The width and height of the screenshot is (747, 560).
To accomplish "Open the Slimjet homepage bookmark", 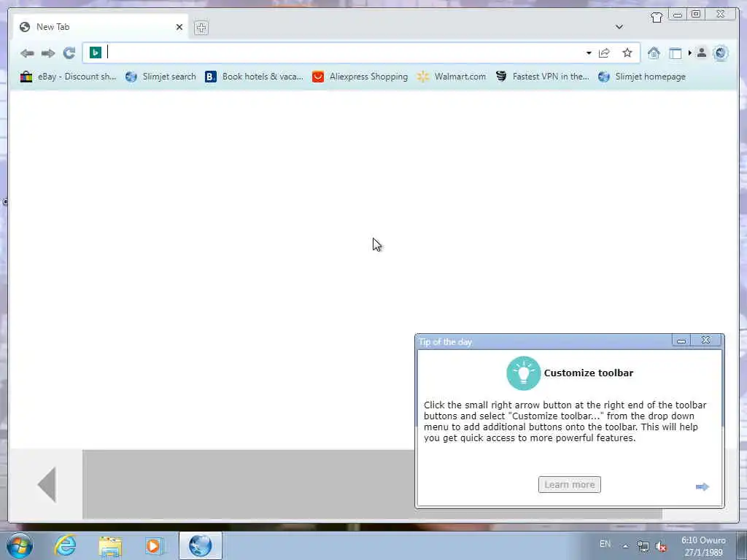I will [x=642, y=77].
